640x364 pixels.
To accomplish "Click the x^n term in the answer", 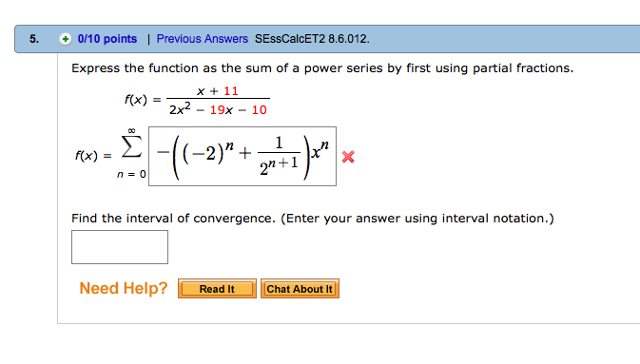I will [320, 149].
